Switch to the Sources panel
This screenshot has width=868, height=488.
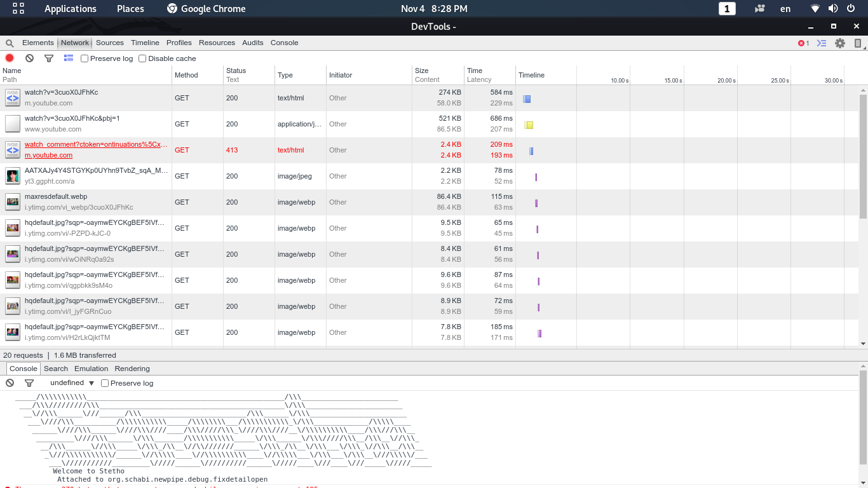[109, 43]
